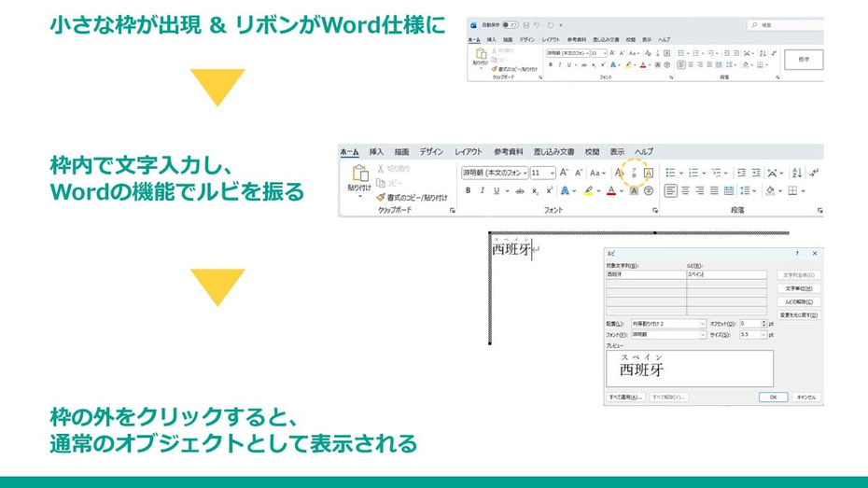Open the 参考資料 tab in the larger ribbon
The width and height of the screenshot is (868, 488).
click(x=508, y=151)
